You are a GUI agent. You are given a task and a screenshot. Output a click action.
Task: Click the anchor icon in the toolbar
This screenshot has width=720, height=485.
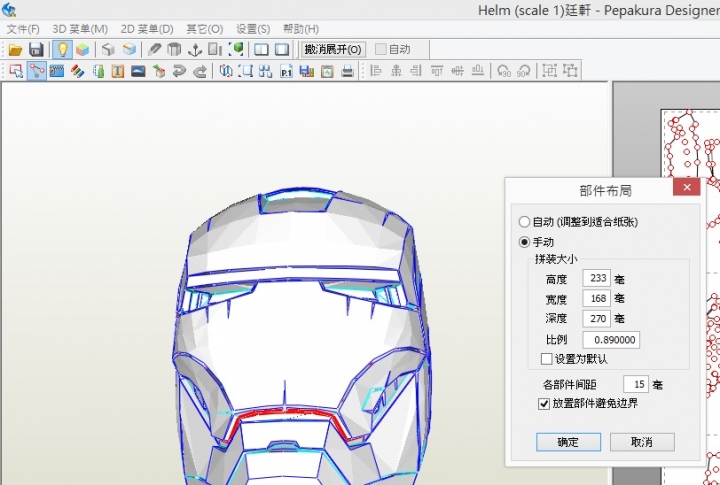195,50
